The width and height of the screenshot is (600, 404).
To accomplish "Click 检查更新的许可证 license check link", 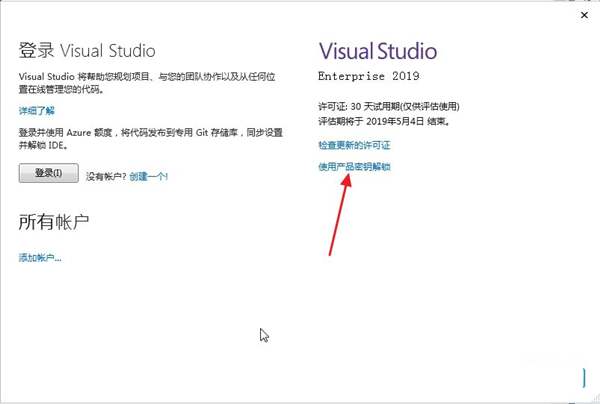I will click(x=354, y=145).
